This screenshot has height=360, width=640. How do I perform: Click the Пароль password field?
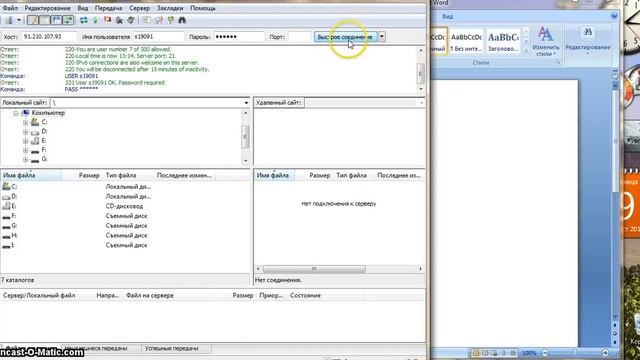click(239, 37)
